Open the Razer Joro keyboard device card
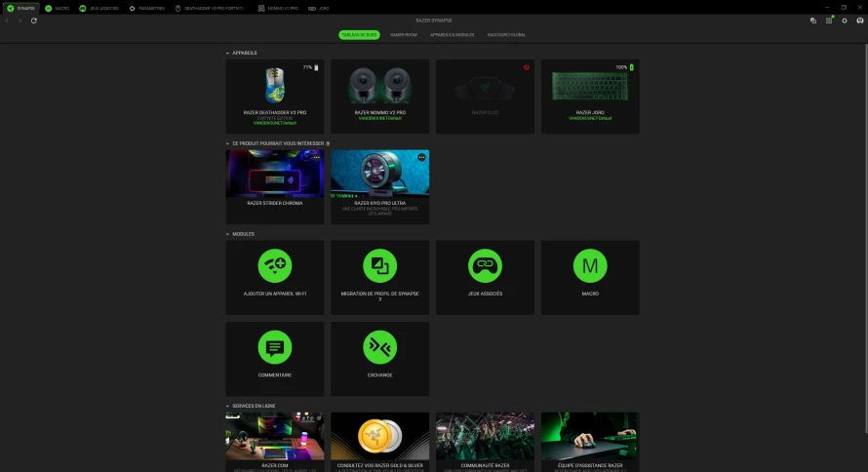Image resolution: width=868 pixels, height=472 pixels. pyautogui.click(x=590, y=97)
